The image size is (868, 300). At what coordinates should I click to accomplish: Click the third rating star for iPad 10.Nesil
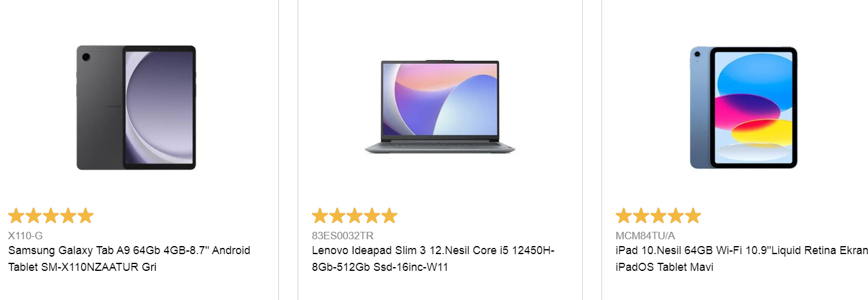pyautogui.click(x=658, y=216)
